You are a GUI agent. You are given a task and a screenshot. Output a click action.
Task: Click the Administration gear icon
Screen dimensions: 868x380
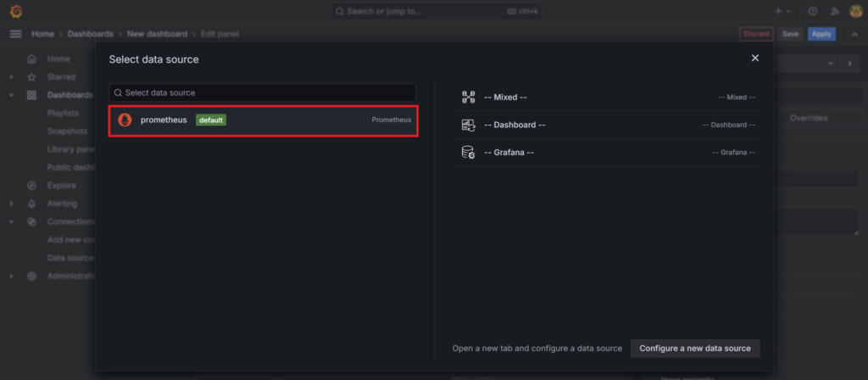[x=31, y=276]
